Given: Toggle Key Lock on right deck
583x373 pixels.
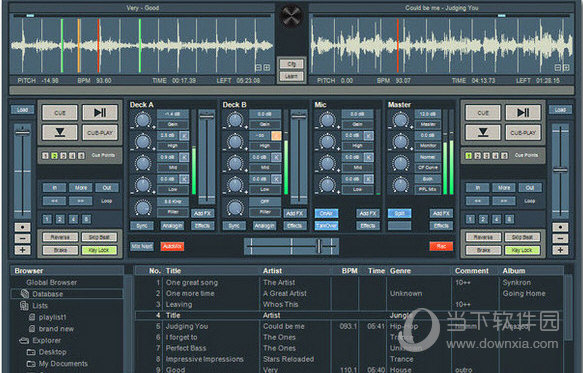Looking at the screenshot, I should click(522, 250).
